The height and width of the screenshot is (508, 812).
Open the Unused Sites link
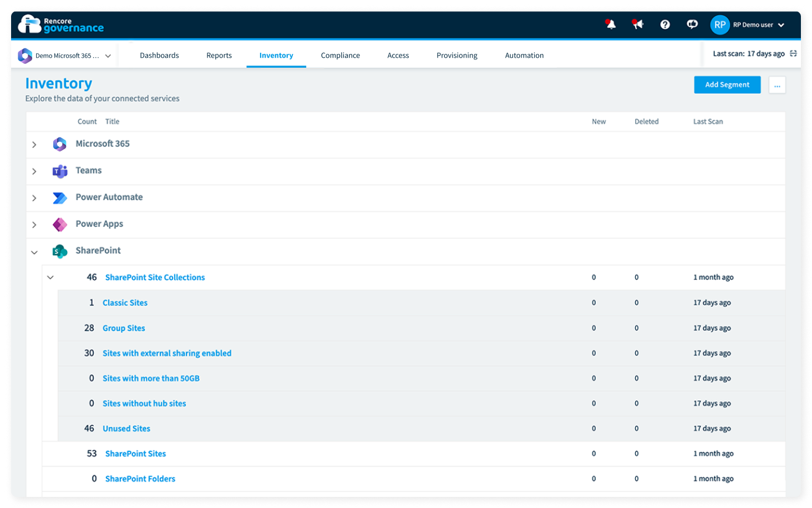coord(126,429)
